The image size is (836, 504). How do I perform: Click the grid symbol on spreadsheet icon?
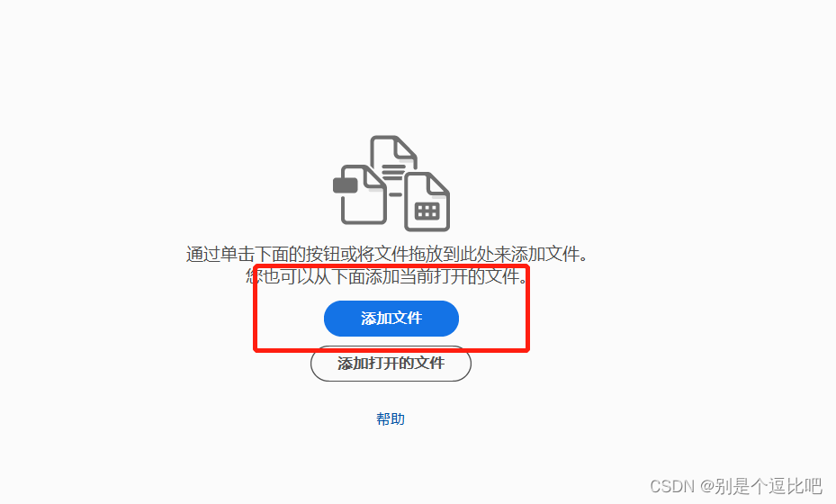click(427, 211)
